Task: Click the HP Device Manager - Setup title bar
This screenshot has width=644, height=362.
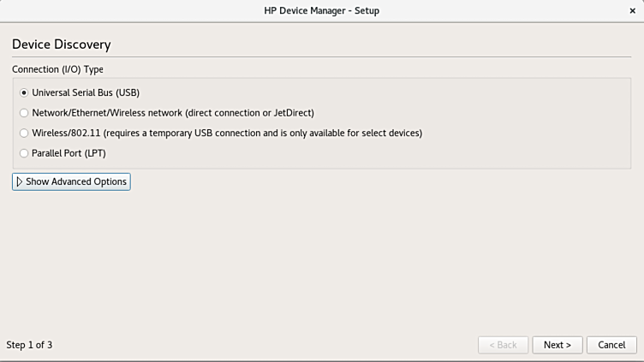Action: pos(321,10)
